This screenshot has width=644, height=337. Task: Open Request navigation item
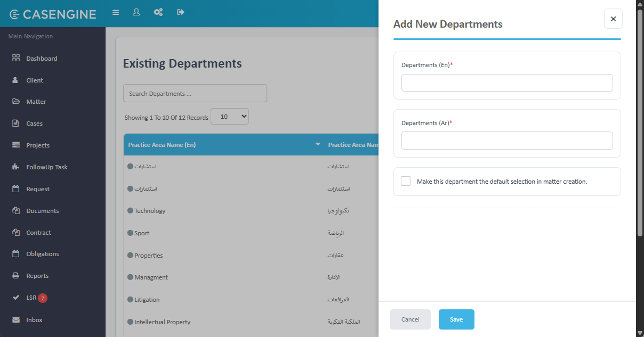tap(38, 189)
